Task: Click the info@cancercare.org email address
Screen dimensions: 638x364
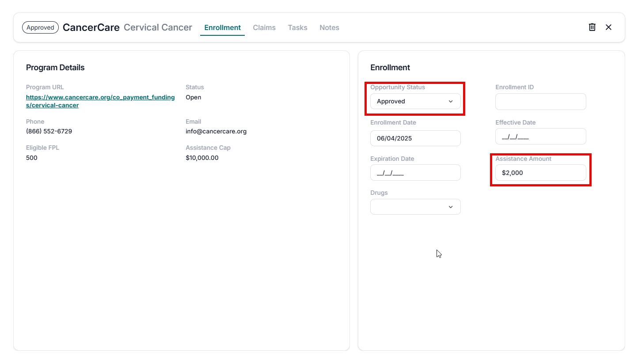Action: point(216,131)
